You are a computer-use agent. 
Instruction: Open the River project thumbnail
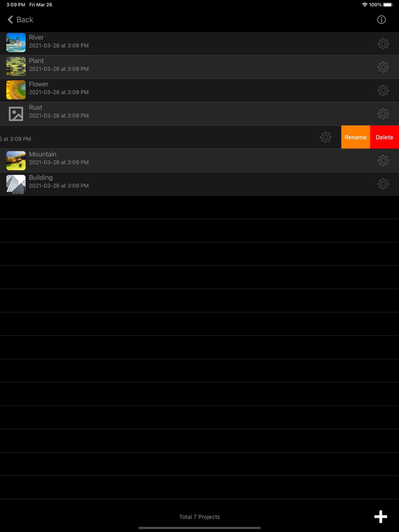16,42
